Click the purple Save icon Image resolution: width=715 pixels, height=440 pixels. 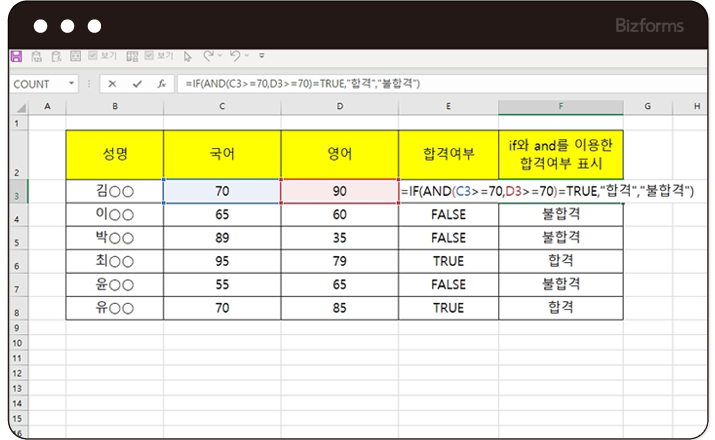pyautogui.click(x=15, y=58)
